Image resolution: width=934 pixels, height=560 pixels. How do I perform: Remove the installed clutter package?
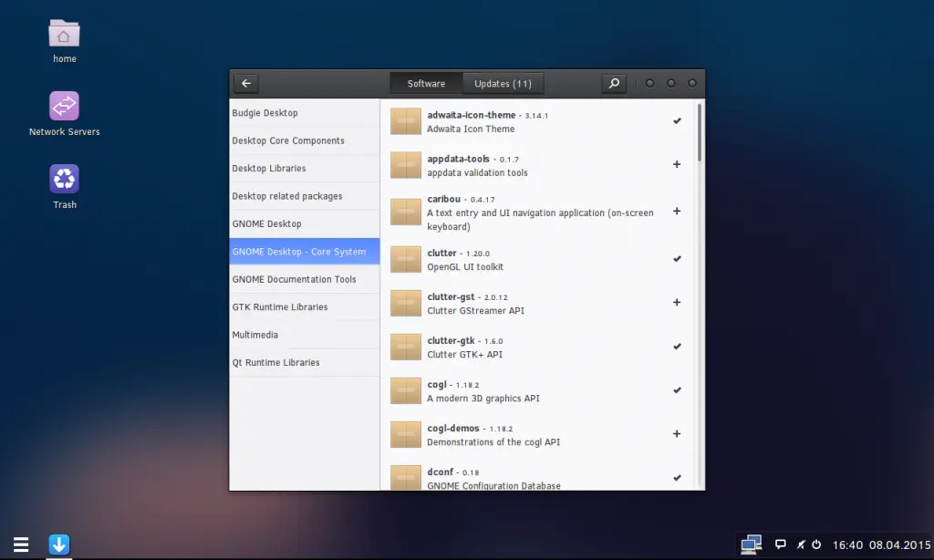tap(677, 258)
